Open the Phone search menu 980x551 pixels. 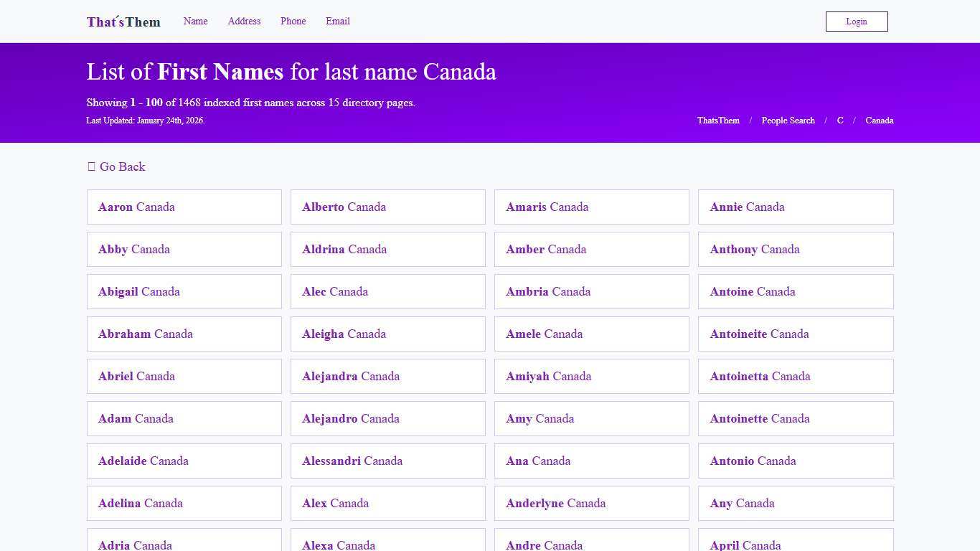coord(293,21)
